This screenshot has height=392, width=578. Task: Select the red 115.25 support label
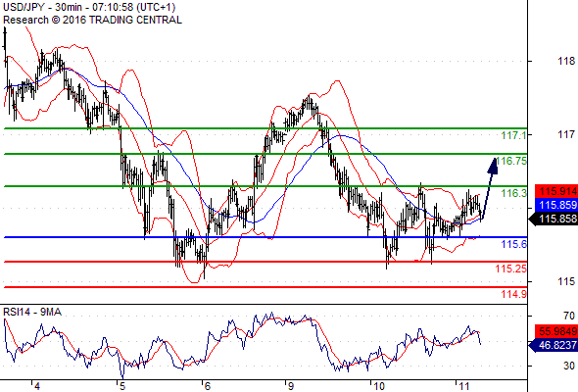(x=511, y=269)
